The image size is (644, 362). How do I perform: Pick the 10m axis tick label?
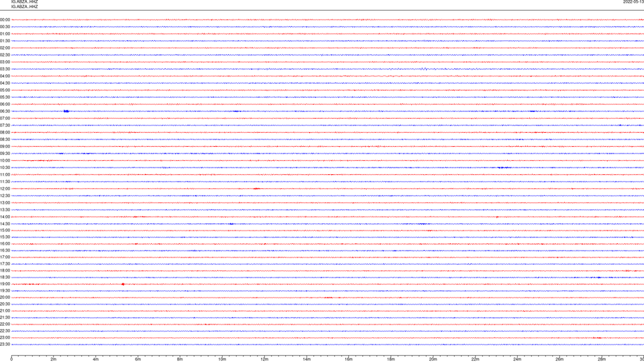(222, 359)
